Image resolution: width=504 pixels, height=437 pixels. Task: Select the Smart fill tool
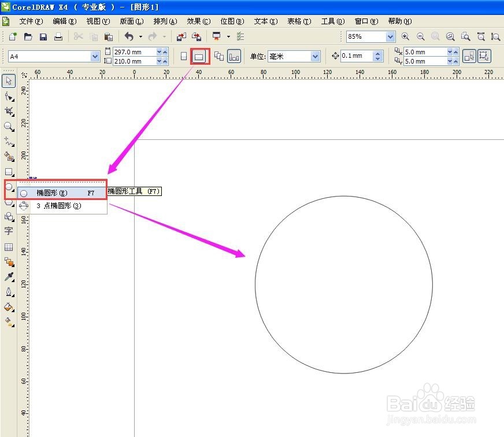pyautogui.click(x=9, y=157)
